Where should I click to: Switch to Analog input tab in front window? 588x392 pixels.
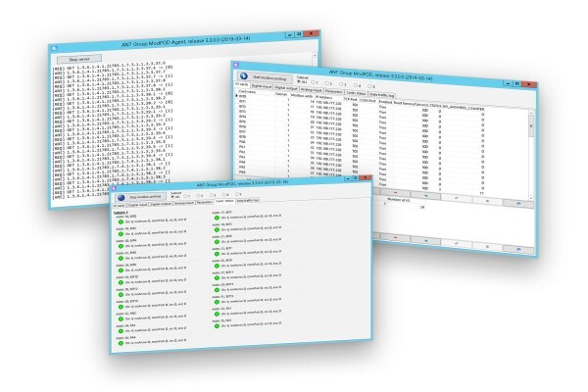point(184,203)
